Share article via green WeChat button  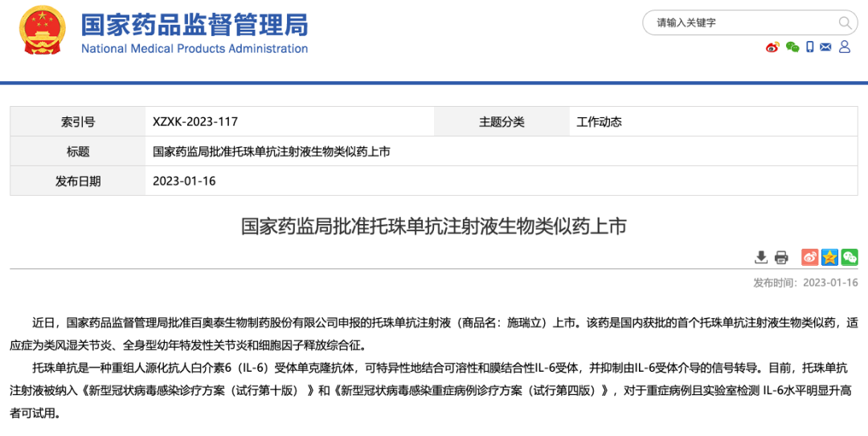point(850,257)
